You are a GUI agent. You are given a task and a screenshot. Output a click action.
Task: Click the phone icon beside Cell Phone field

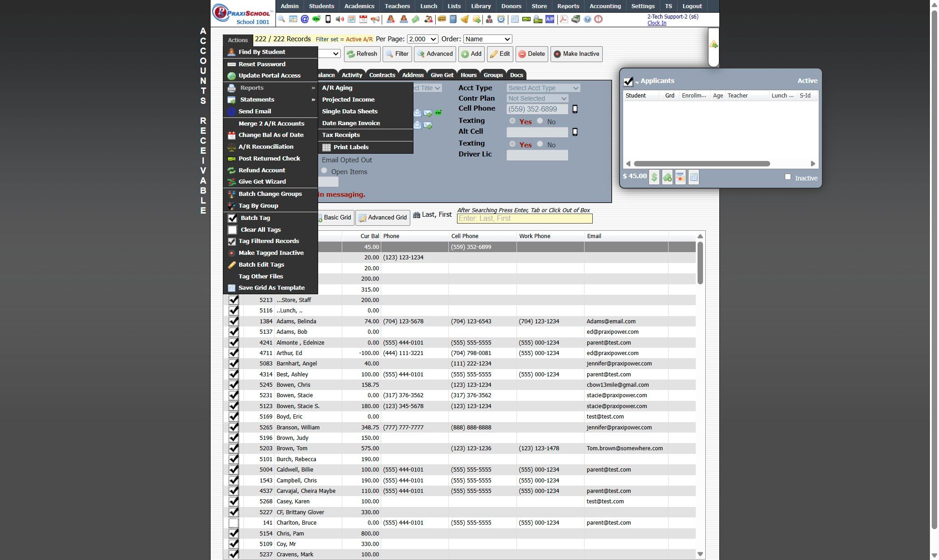(575, 109)
